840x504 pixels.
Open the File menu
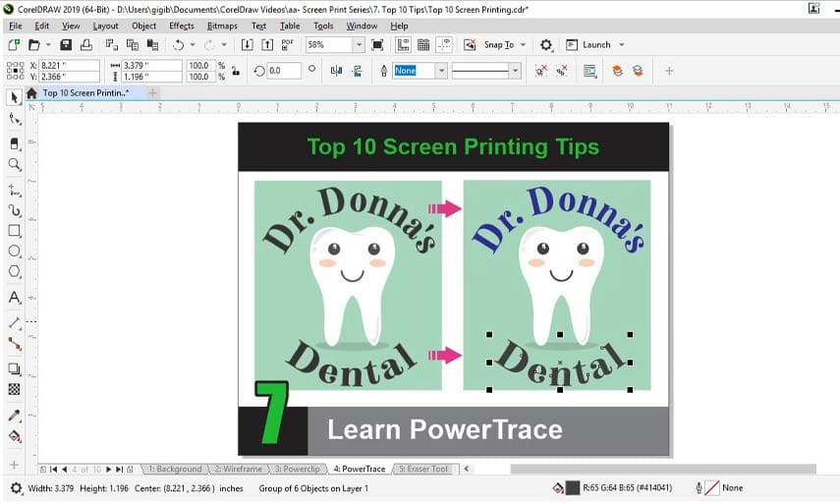click(x=16, y=26)
